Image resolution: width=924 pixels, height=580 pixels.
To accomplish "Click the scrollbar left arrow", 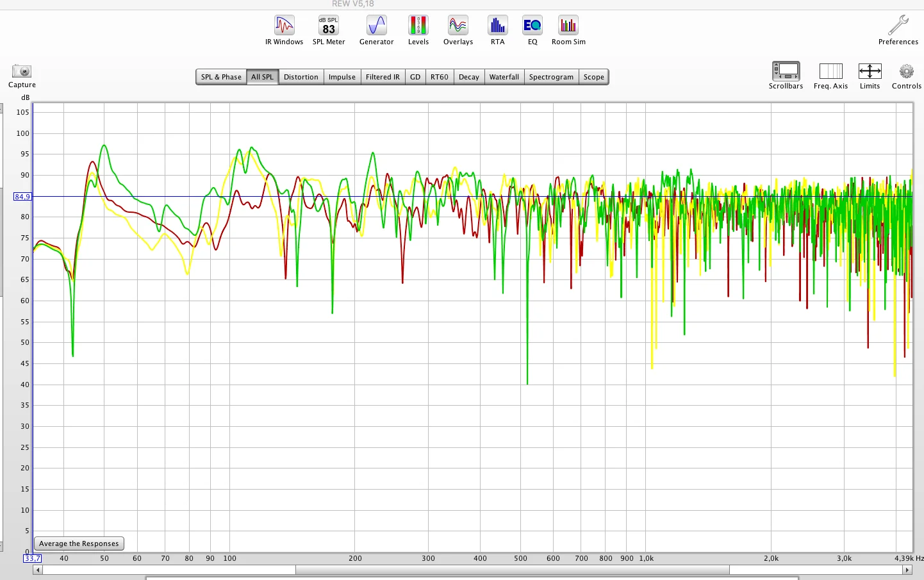I will [38, 570].
